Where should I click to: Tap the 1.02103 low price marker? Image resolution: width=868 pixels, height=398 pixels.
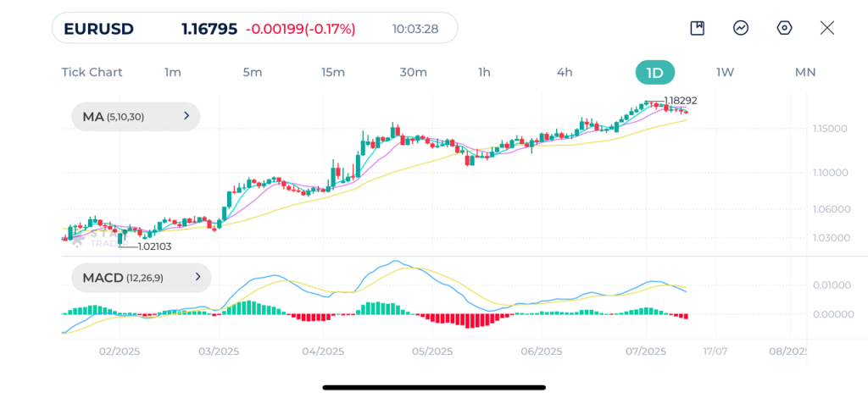154,246
